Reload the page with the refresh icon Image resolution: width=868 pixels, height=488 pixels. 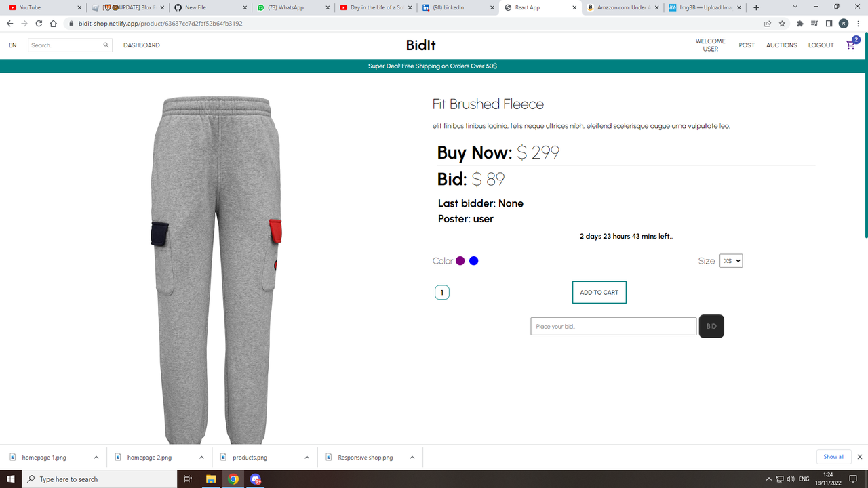click(39, 23)
